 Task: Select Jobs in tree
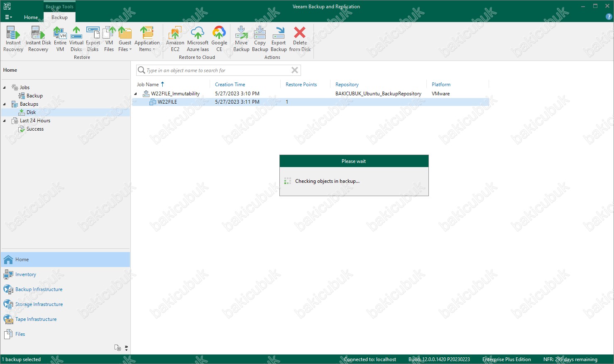[x=24, y=87]
